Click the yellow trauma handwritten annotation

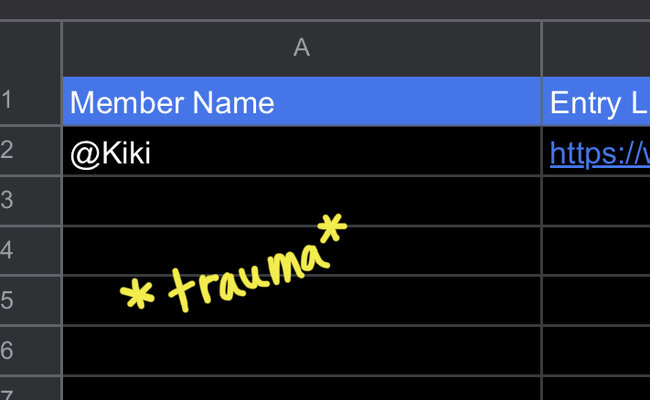(x=233, y=263)
